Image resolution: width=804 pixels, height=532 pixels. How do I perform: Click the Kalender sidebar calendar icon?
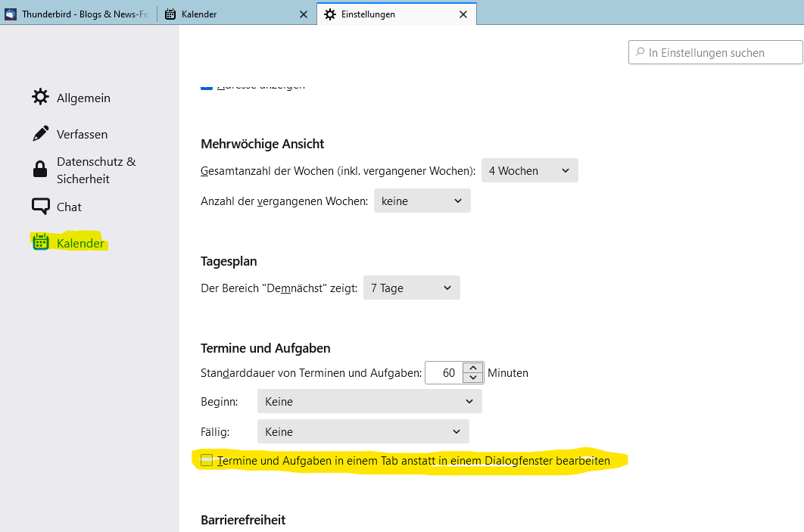coord(40,243)
